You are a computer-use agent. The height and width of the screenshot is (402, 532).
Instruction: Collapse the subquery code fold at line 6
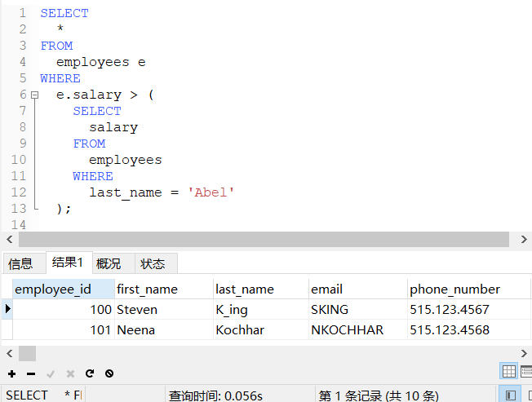point(34,95)
